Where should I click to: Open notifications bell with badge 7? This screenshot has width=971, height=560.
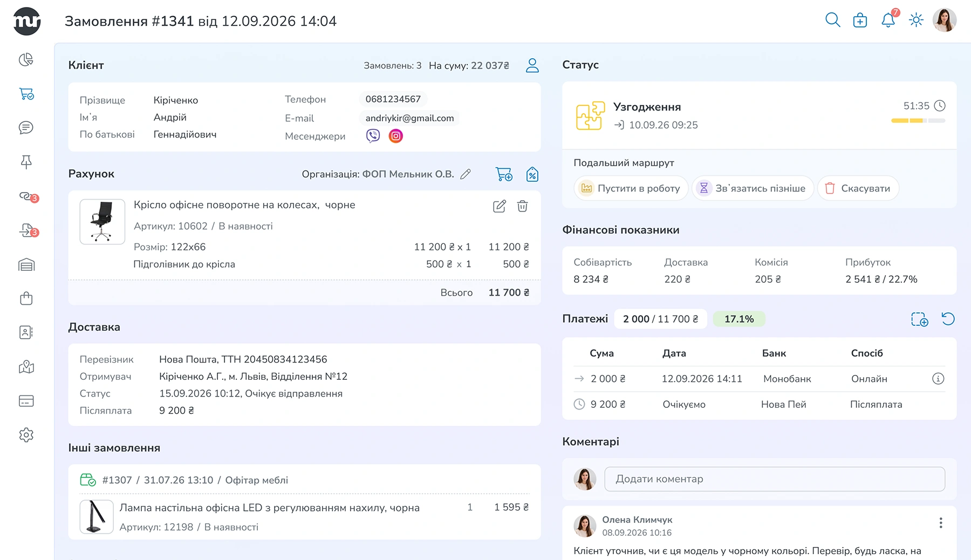(888, 20)
